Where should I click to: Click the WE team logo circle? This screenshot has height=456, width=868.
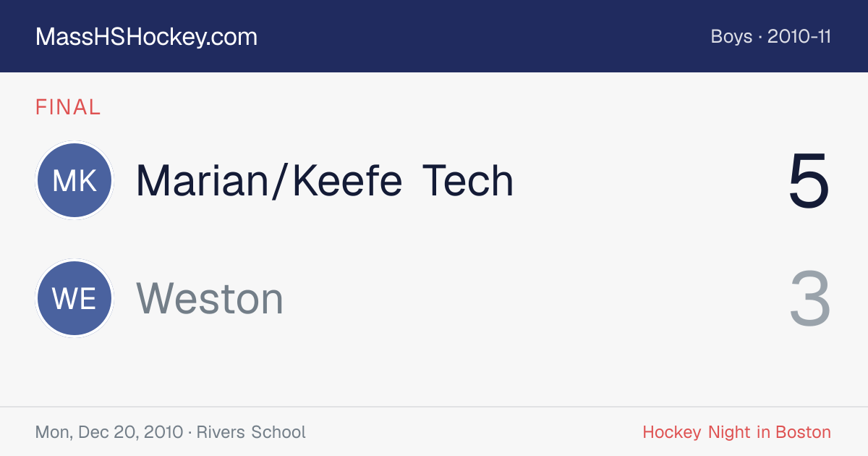[75, 298]
